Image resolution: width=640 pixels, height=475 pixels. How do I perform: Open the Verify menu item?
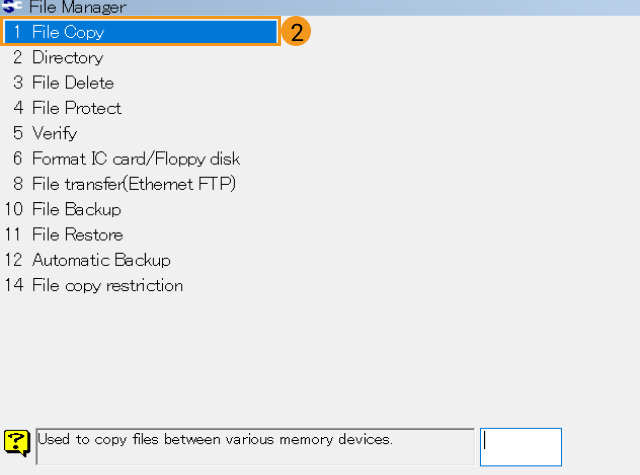[x=54, y=133]
